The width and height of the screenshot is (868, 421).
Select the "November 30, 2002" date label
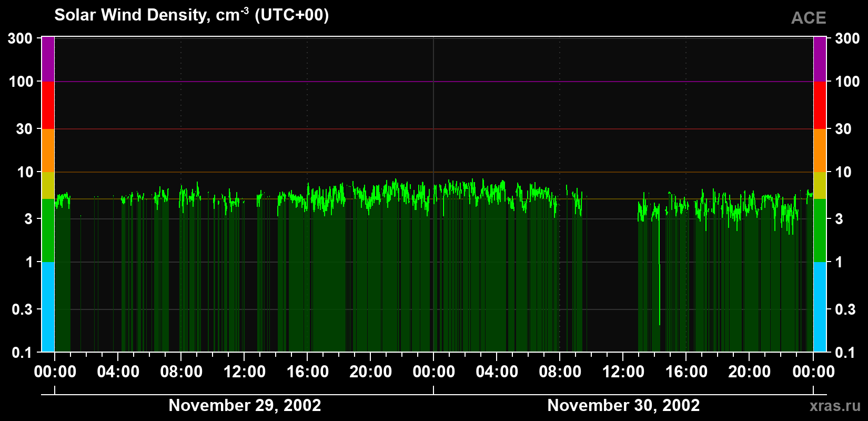[x=623, y=405]
